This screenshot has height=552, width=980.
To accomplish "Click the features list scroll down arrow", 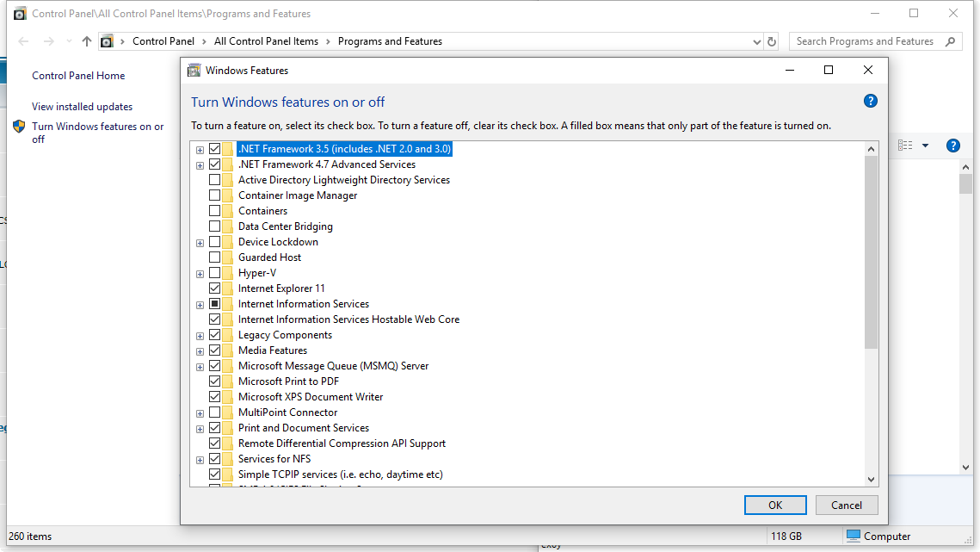I will [872, 480].
